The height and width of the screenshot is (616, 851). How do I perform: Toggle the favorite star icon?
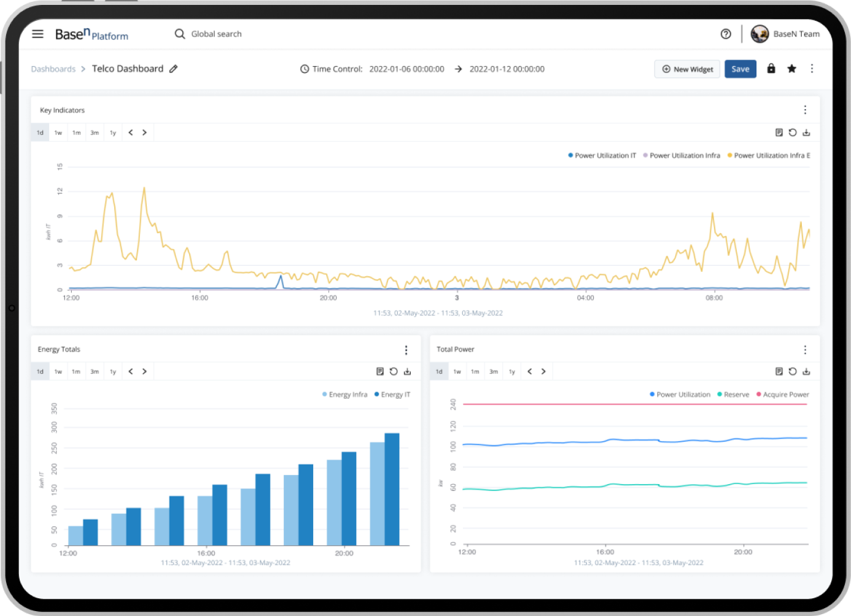coord(792,68)
